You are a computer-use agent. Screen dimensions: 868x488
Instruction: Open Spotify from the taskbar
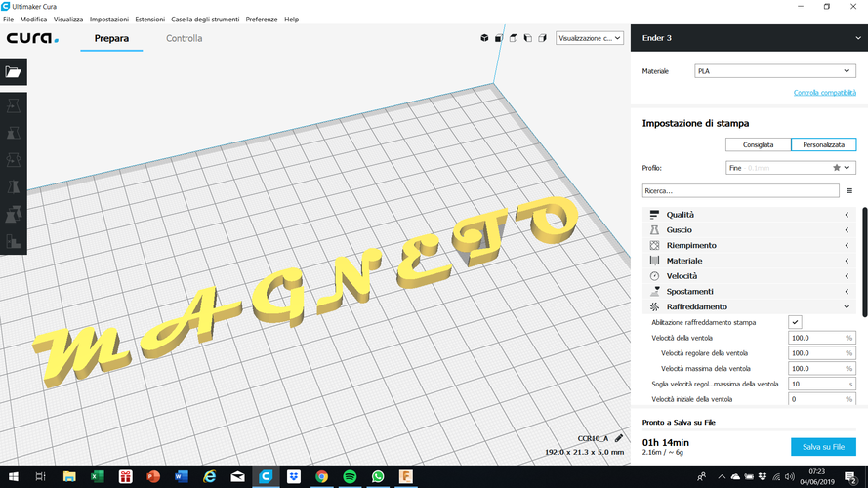coord(350,476)
